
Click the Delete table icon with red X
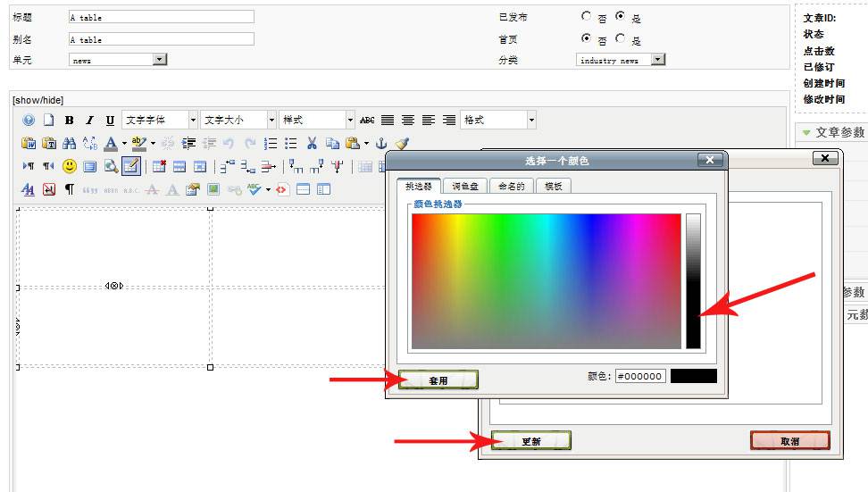(160, 166)
